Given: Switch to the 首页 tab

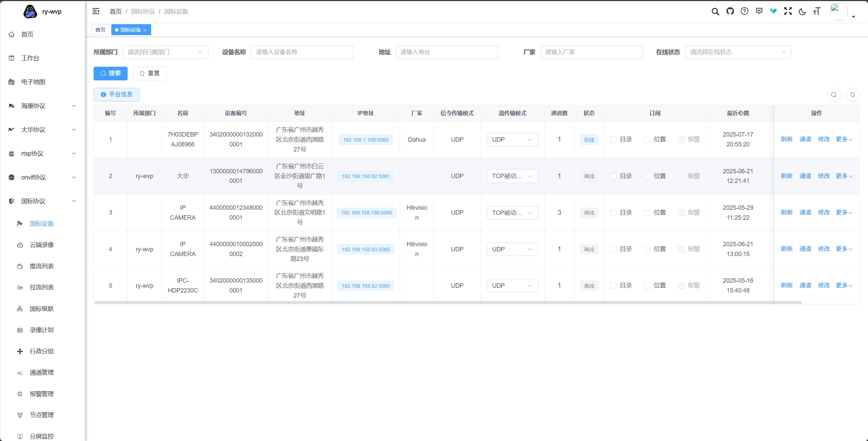Looking at the screenshot, I should coord(100,30).
